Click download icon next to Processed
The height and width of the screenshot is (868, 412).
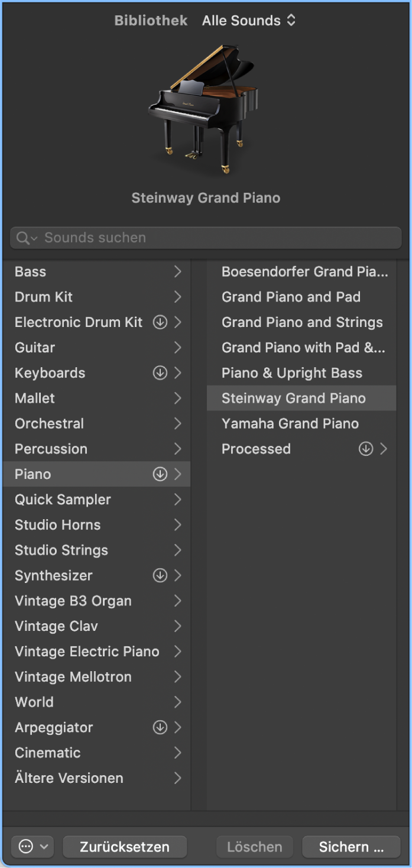coord(366,449)
